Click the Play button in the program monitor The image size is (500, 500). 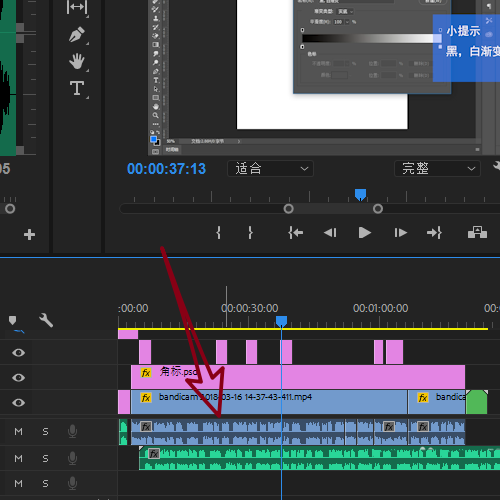(x=365, y=233)
